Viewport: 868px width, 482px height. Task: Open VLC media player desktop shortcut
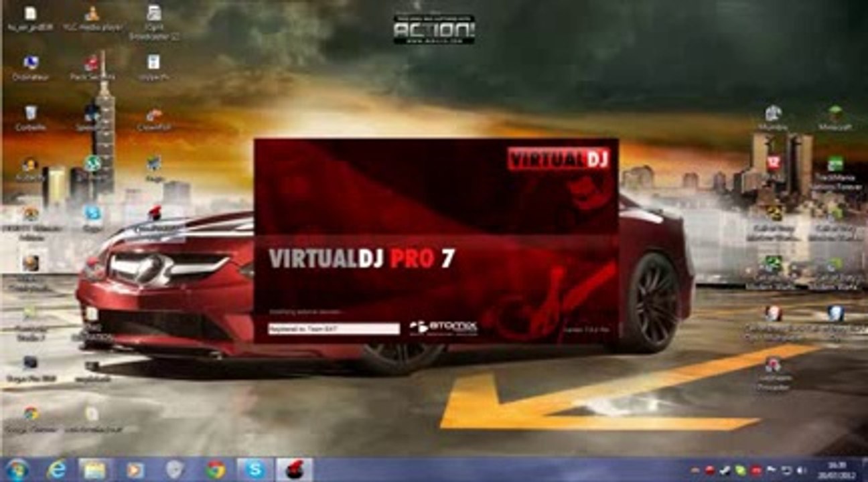click(x=92, y=17)
